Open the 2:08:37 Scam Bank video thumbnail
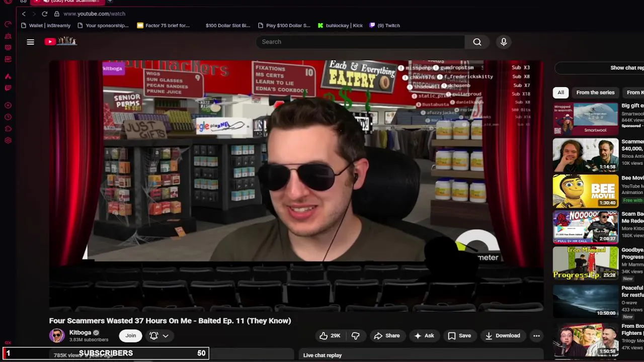Image resolution: width=644 pixels, height=362 pixels. tap(586, 227)
